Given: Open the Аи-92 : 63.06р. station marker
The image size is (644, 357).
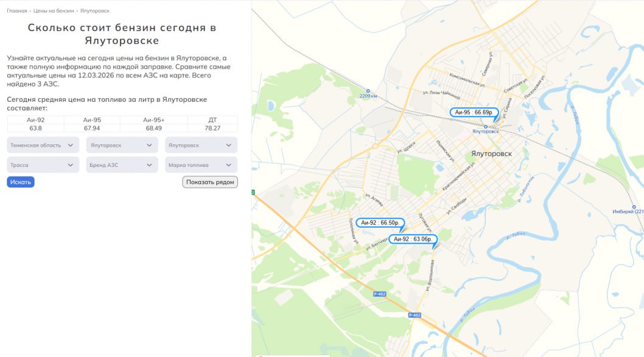Looking at the screenshot, I should (x=413, y=239).
